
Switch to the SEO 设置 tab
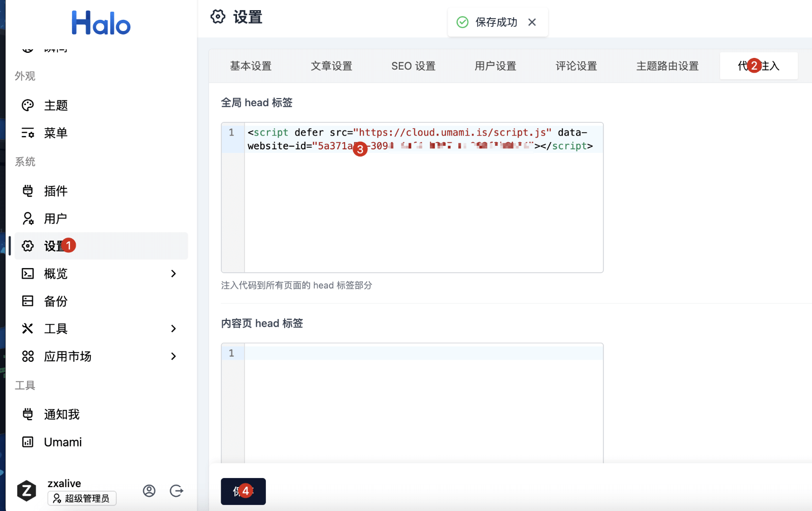click(x=413, y=66)
